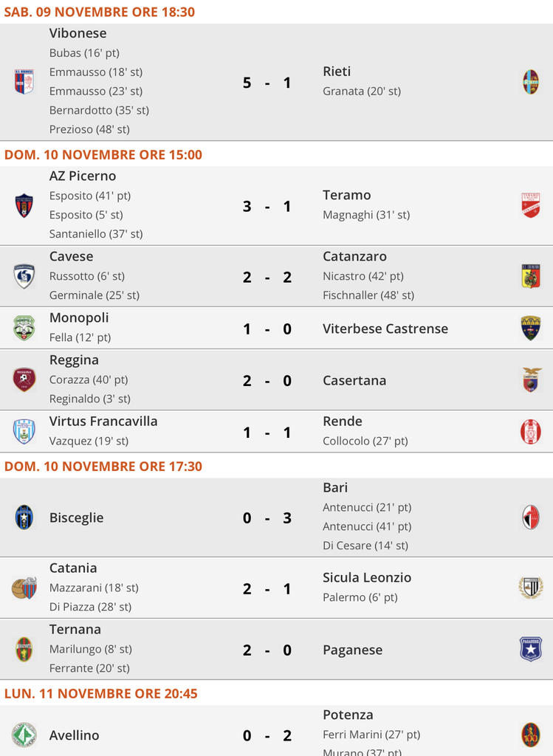553x756 pixels.
Task: Click the Casertana team name
Action: tap(354, 380)
